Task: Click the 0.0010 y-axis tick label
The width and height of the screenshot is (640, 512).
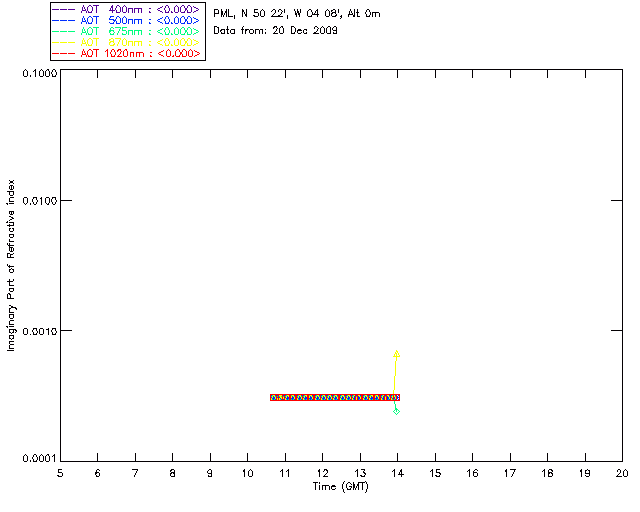Action: point(40,331)
